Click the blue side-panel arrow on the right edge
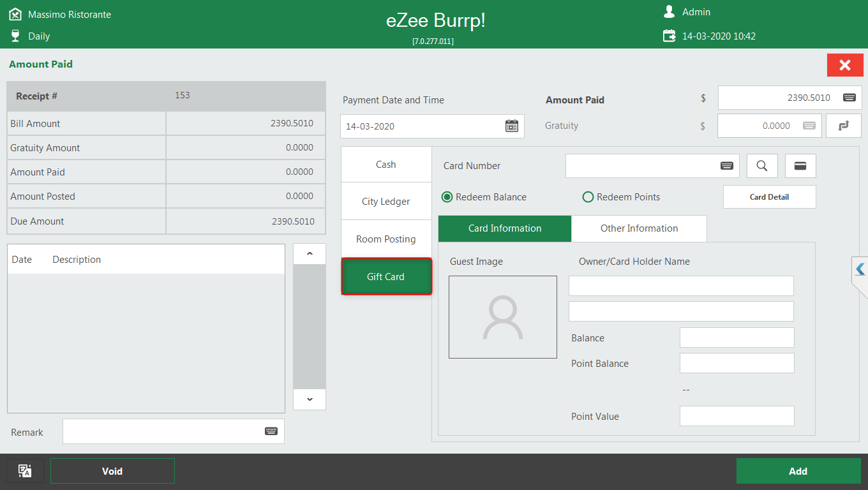 pyautogui.click(x=860, y=269)
